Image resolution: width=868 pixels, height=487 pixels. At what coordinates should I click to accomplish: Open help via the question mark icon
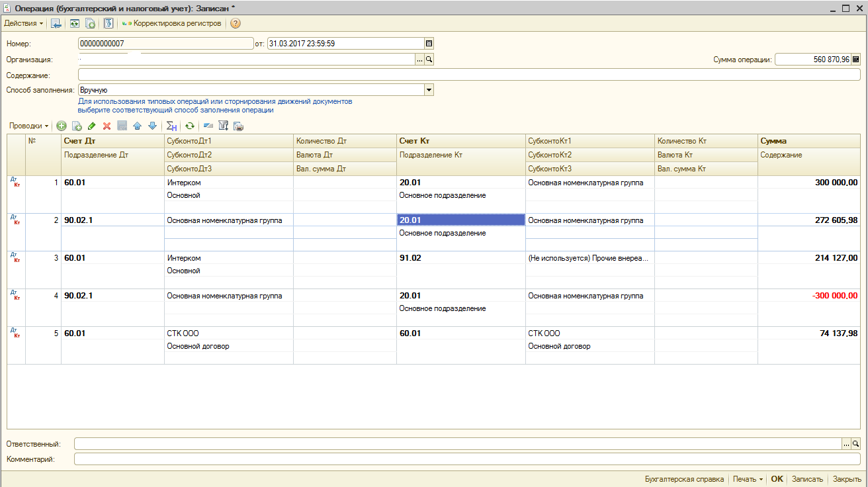236,23
